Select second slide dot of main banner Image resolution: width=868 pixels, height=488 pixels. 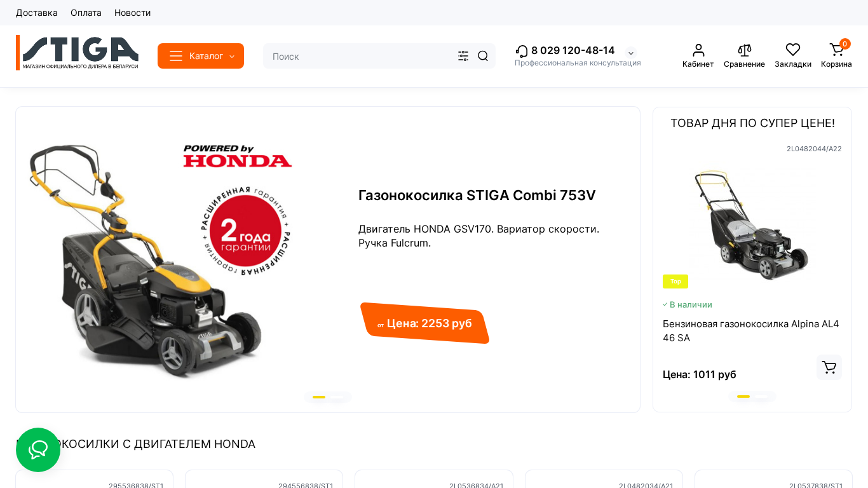tap(337, 397)
